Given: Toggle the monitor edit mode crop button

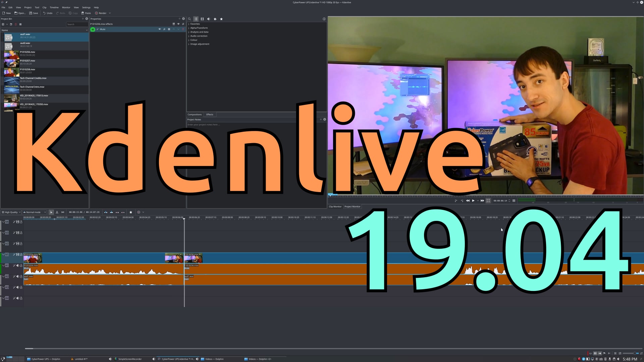Looking at the screenshot, I should click(488, 201).
